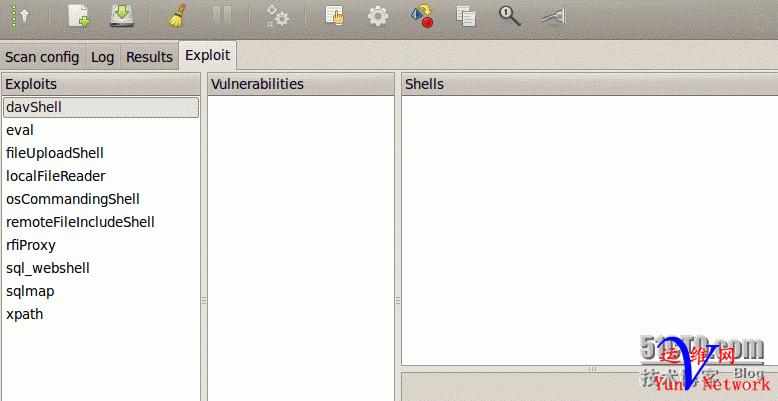Grab the splitter handle between Vulnerabilities and Shells
This screenshot has height=401, width=778.
pyautogui.click(x=397, y=301)
